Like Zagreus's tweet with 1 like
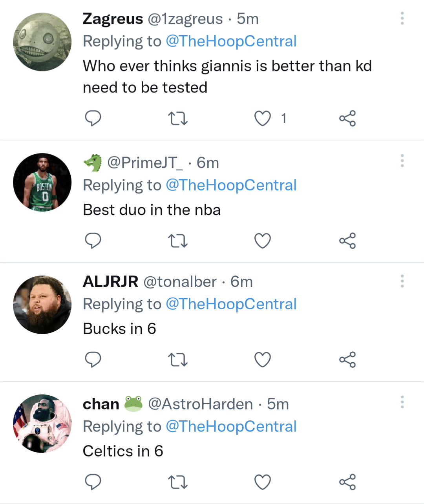 [x=263, y=118]
